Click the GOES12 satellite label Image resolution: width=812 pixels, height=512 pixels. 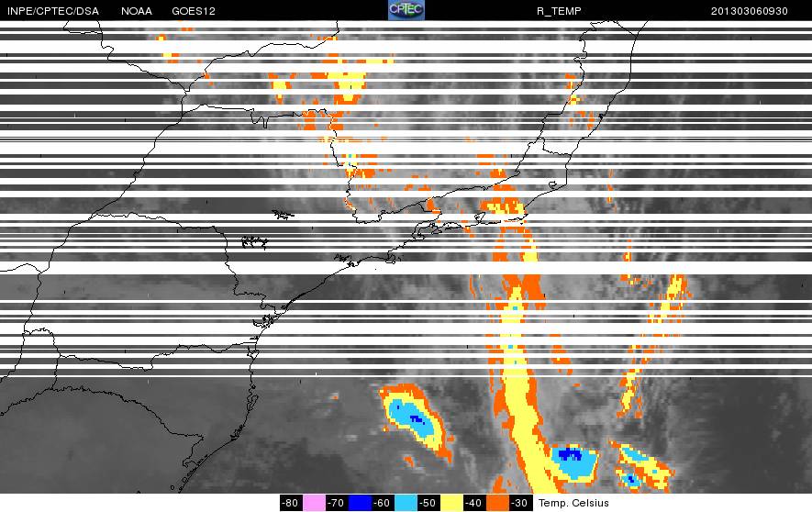pyautogui.click(x=194, y=11)
